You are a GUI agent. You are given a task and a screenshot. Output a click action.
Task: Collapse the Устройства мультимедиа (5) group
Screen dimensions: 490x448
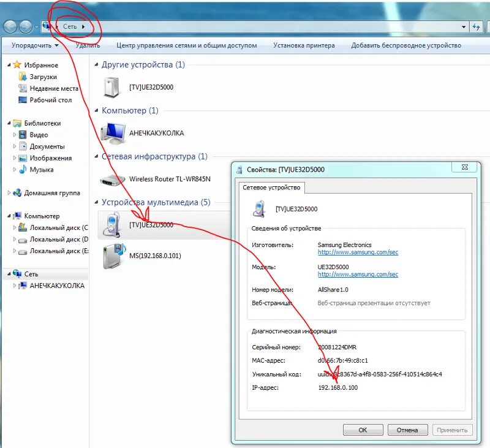(97, 202)
